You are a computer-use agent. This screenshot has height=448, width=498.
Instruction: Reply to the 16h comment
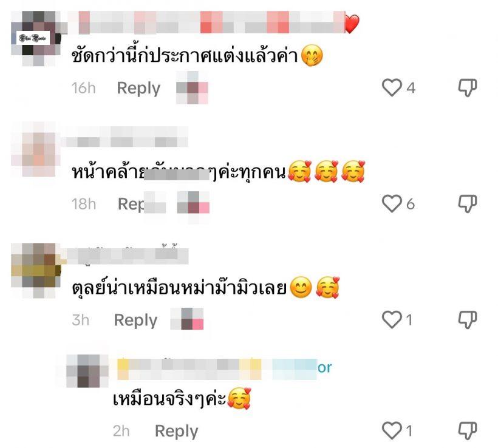(138, 88)
